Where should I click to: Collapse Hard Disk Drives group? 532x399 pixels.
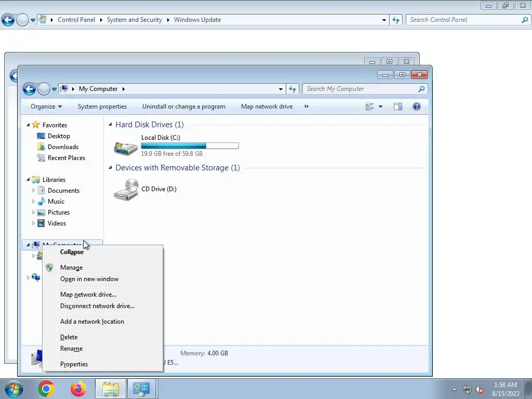coord(110,125)
